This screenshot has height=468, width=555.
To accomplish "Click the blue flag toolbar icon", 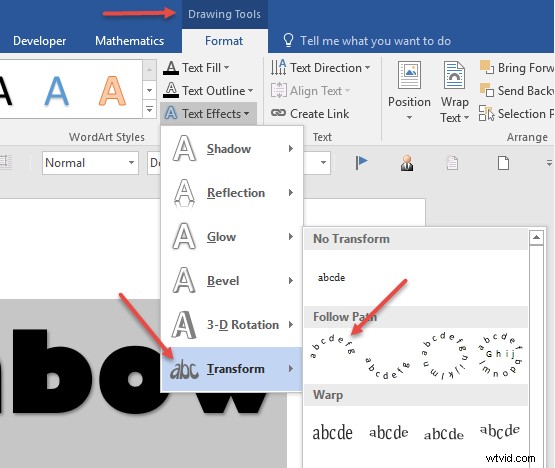I will coord(361,163).
